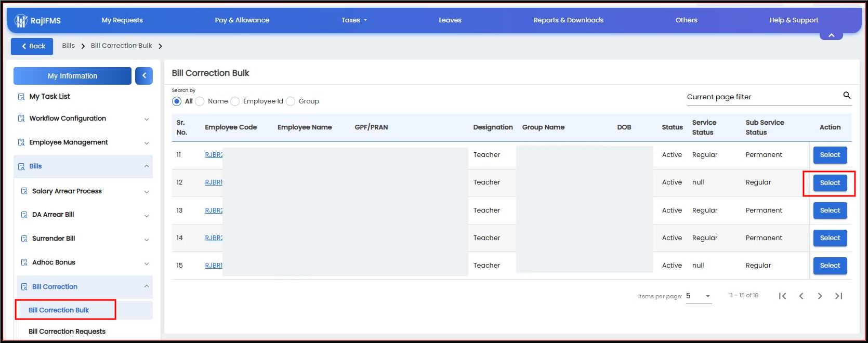Viewport: 868px width, 343px height.
Task: Click Select for row 11
Action: tap(830, 155)
